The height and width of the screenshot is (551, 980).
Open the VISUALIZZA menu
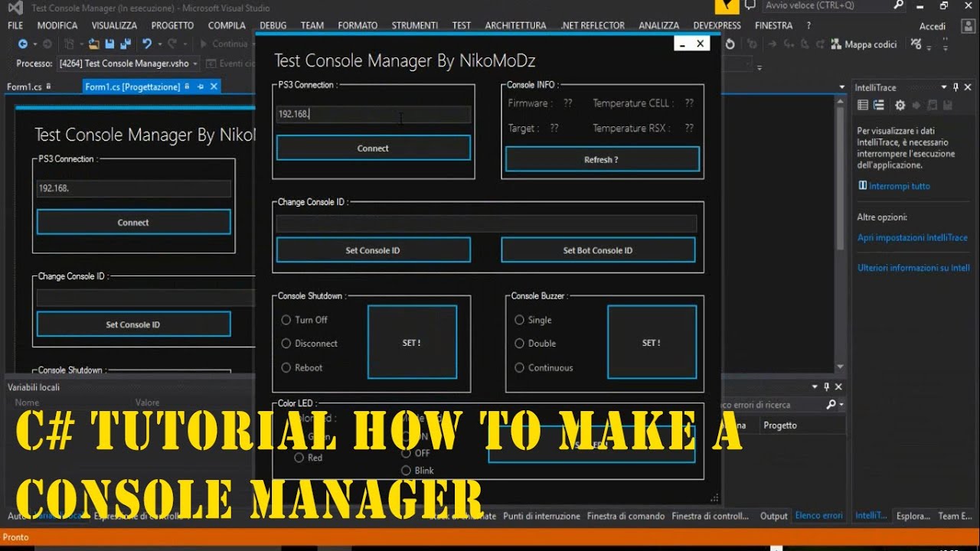(x=114, y=25)
